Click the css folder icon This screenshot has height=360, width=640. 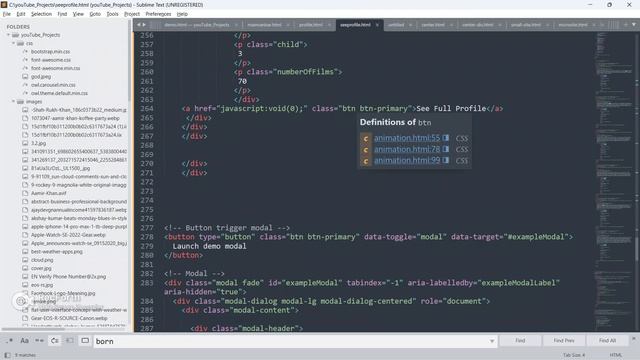[x=20, y=43]
